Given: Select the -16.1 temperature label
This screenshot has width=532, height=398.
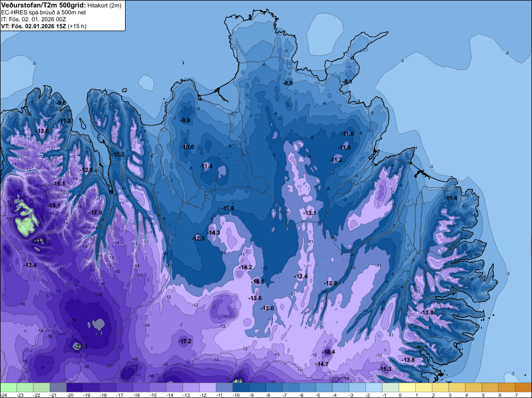Looking at the screenshot, I should pos(59,184).
